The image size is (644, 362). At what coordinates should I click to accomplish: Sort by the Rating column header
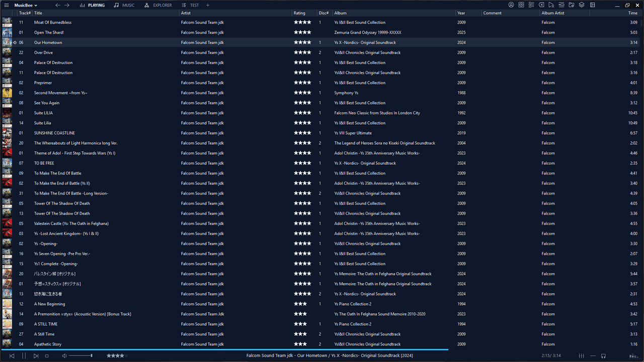click(x=304, y=13)
